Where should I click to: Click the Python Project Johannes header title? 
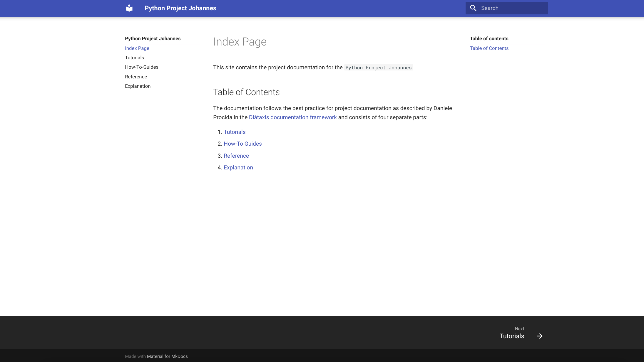[180, 8]
